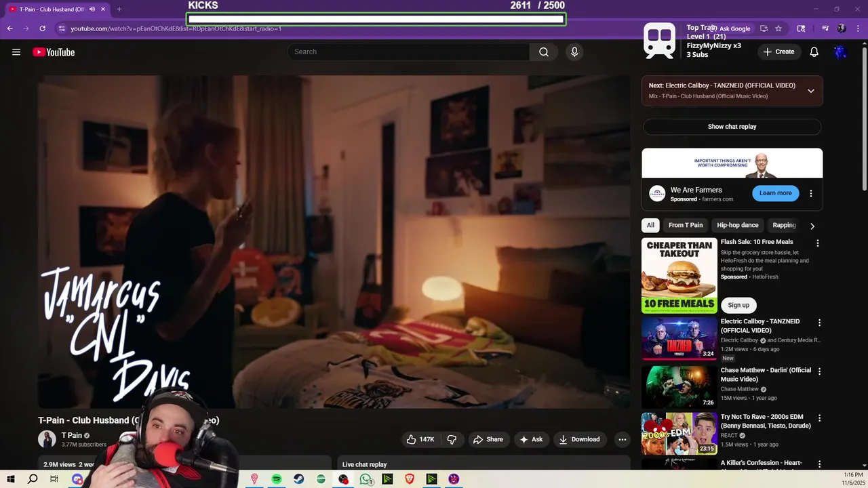The height and width of the screenshot is (488, 868).
Task: Mute the tab audio speaker icon
Action: tap(92, 9)
